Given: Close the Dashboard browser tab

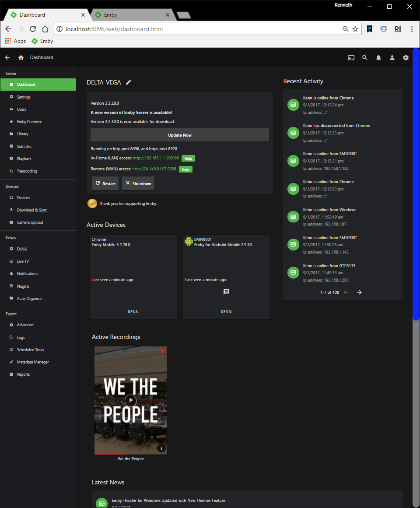Looking at the screenshot, I should [x=83, y=15].
